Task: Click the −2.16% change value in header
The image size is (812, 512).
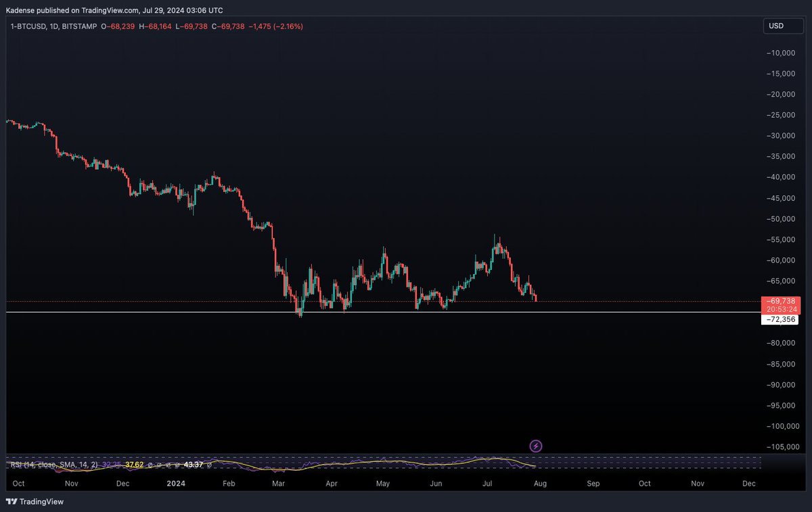Action: point(288,26)
